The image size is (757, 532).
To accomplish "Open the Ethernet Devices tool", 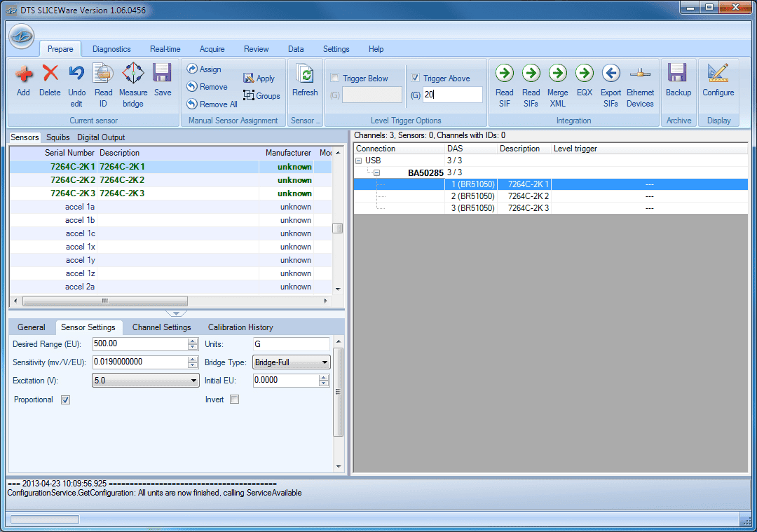I will (x=639, y=73).
